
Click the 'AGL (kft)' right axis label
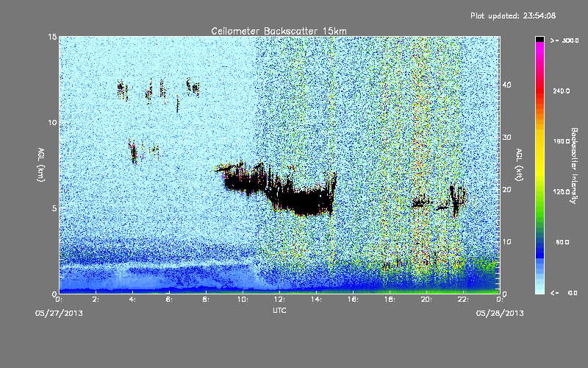coord(519,164)
